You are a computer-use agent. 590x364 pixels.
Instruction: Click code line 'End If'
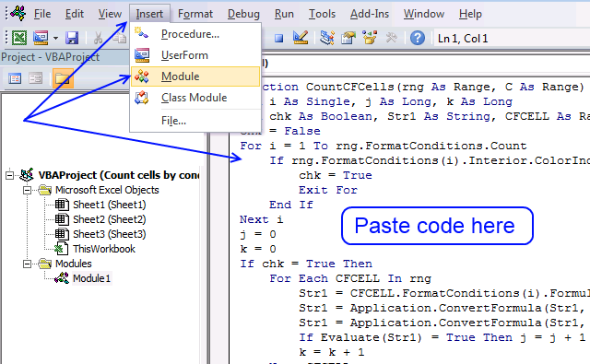point(291,205)
